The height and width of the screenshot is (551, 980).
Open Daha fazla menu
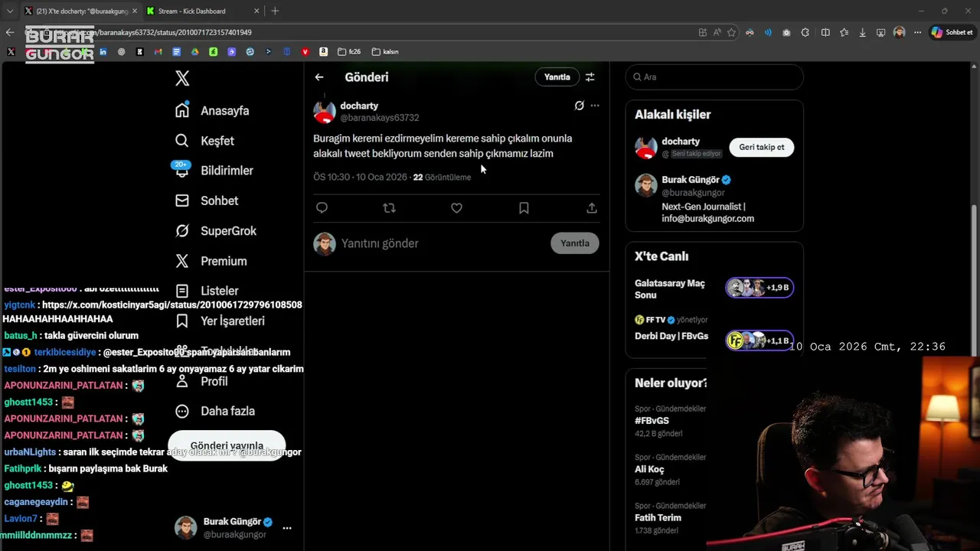point(215,411)
